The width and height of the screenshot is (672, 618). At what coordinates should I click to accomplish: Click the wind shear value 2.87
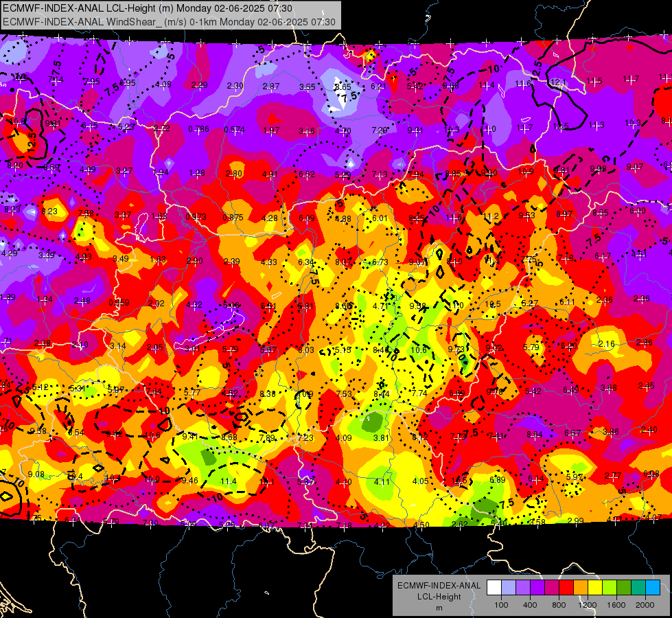click(271, 87)
